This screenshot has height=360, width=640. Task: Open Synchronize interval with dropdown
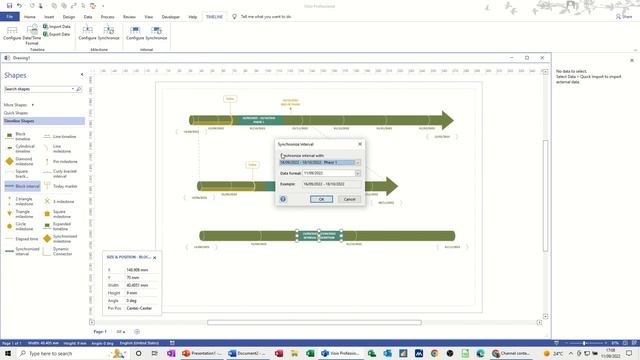pos(358,162)
